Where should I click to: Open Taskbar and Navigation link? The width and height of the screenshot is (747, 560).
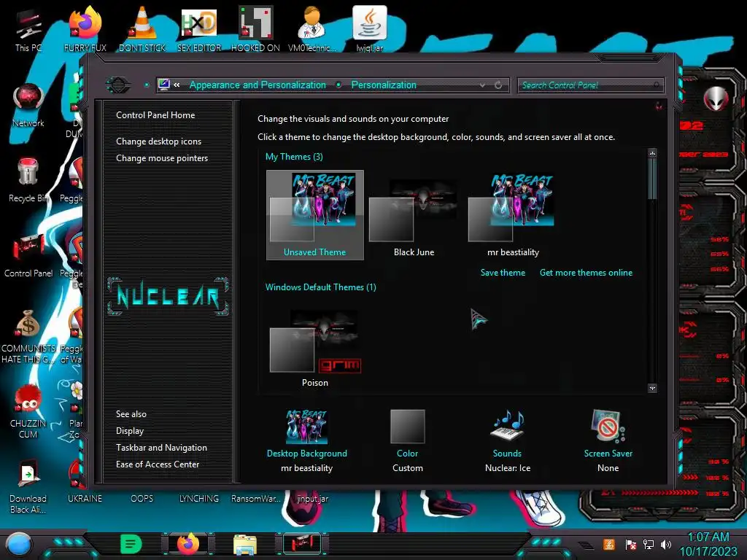161,448
